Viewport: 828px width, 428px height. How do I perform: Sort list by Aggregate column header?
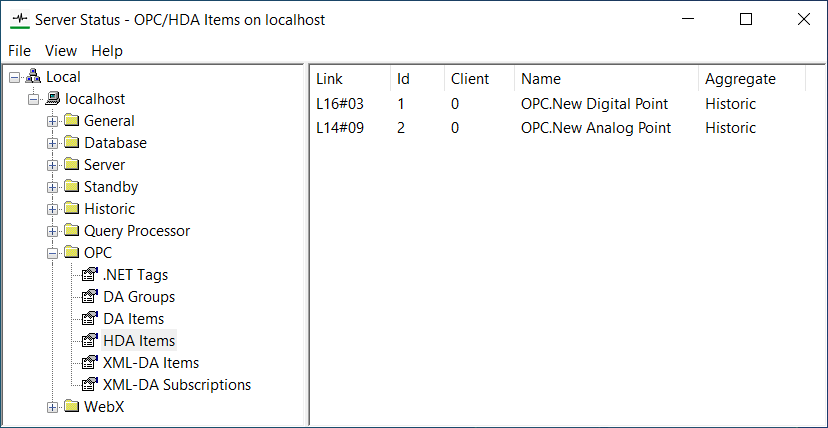point(740,79)
